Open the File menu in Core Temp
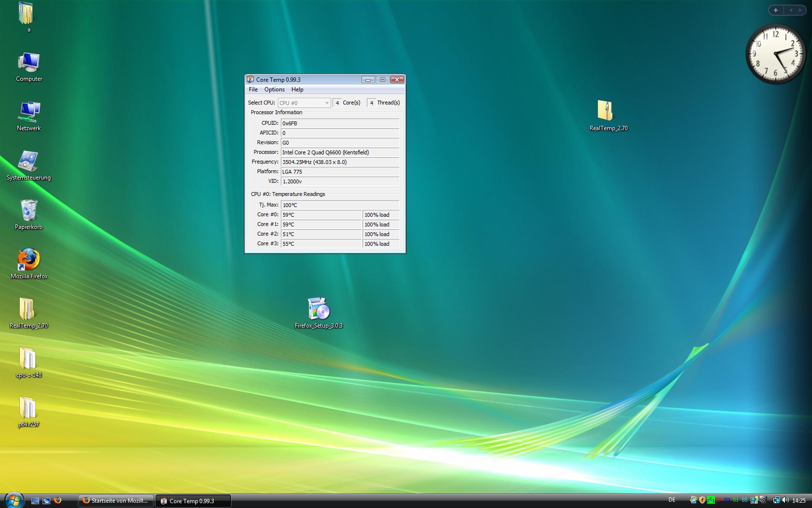 (253, 90)
